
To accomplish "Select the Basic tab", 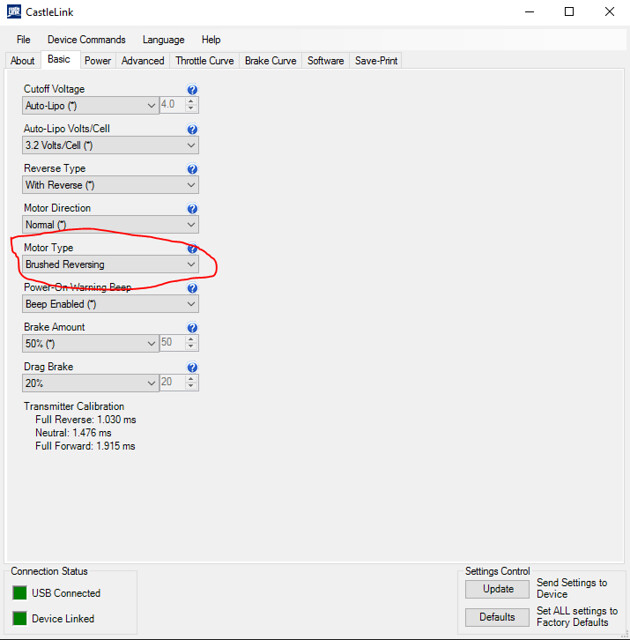I will [x=59, y=59].
